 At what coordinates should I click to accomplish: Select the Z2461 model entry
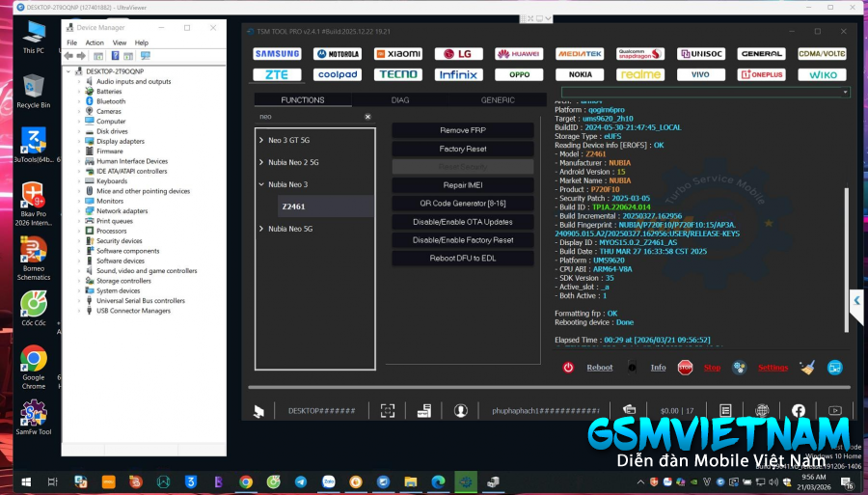click(294, 206)
